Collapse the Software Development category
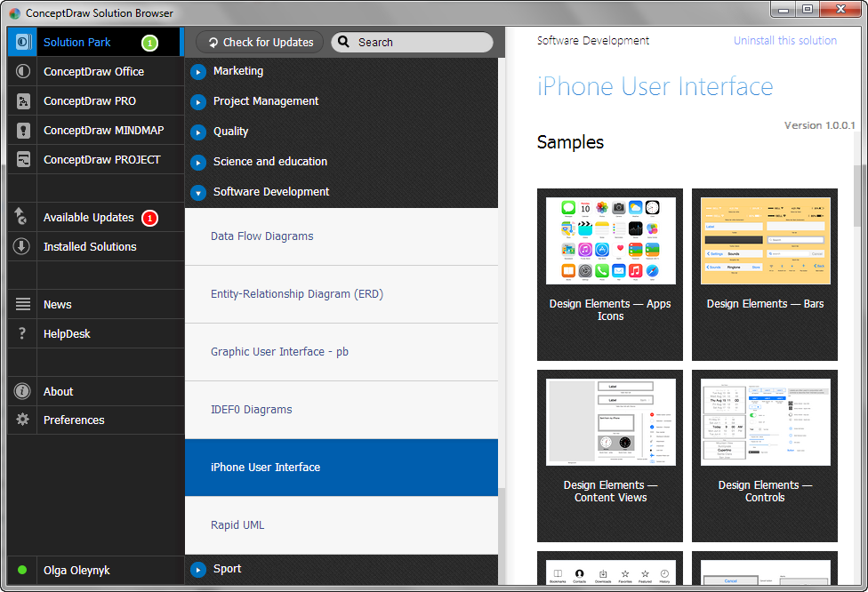 197,193
